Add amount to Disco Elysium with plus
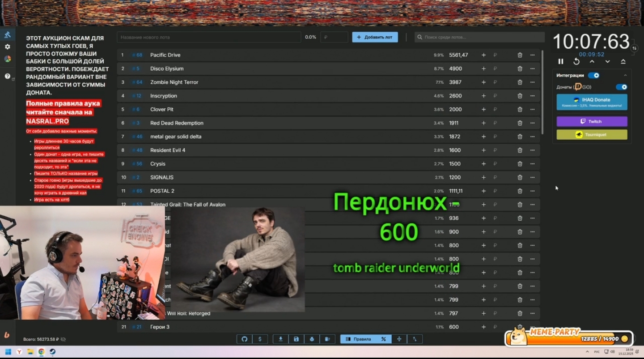The width and height of the screenshot is (644, 359). pyautogui.click(x=483, y=68)
